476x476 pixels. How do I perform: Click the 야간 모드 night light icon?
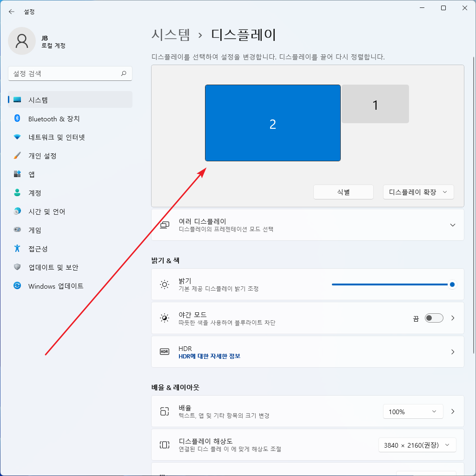pyautogui.click(x=165, y=318)
